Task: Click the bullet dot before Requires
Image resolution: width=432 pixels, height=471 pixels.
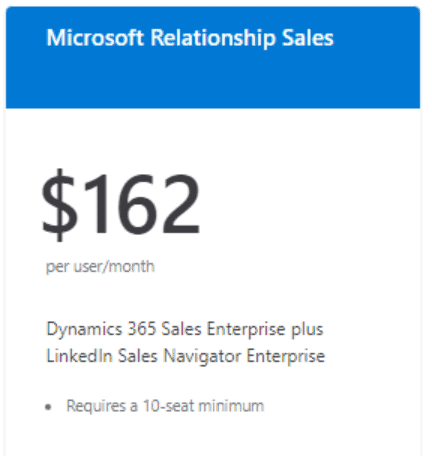Action: (48, 407)
